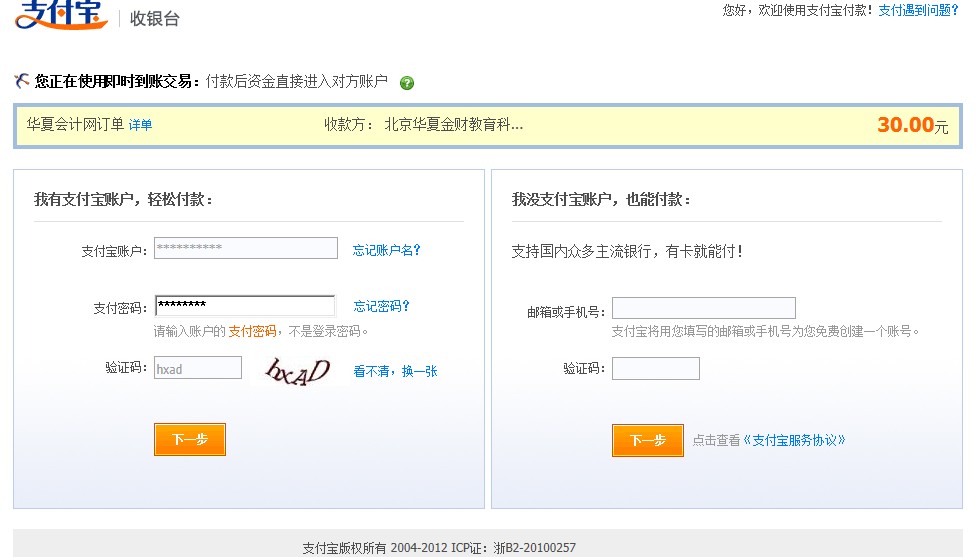Click the green question mark help icon
Image resolution: width=976 pixels, height=557 pixels.
coord(406,83)
